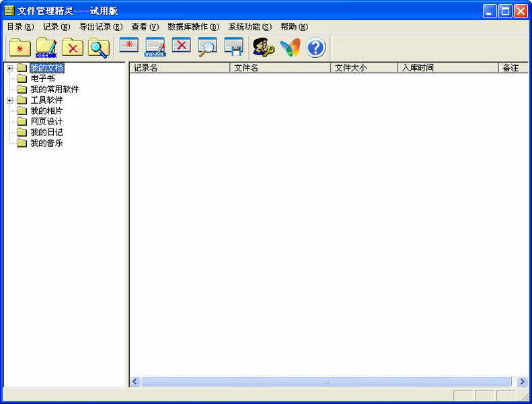Select 我的常用软件 in the tree
This screenshot has width=532, height=404.
[54, 90]
